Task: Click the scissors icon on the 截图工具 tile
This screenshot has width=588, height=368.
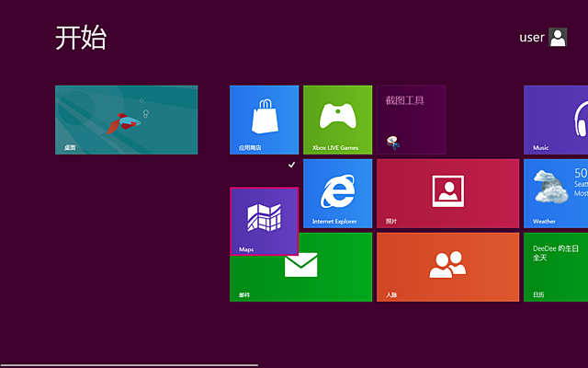Action: pyautogui.click(x=393, y=143)
